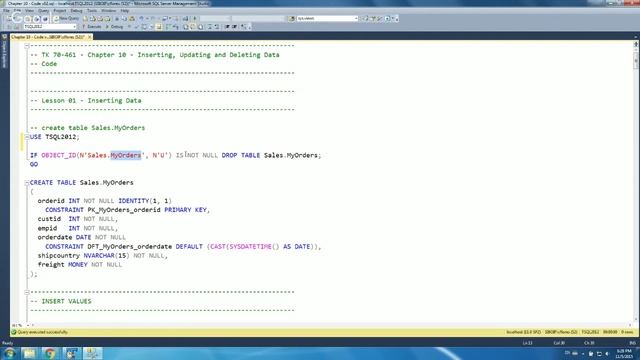The image size is (640, 360).
Task: Click the Cut icon in the toolbar
Action: (117, 18)
